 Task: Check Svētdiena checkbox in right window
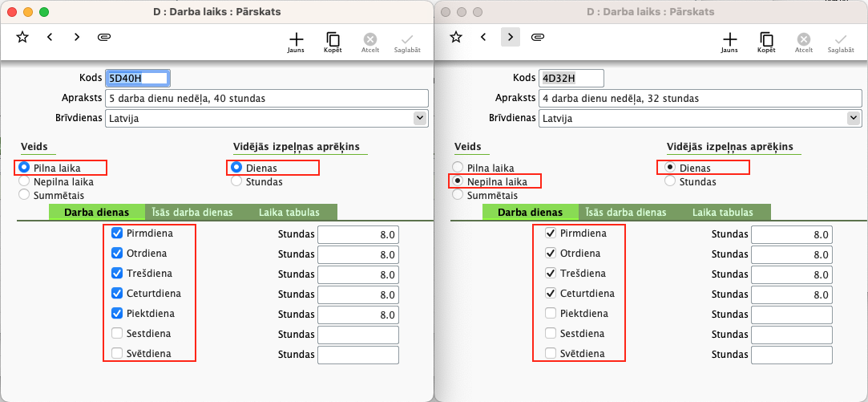(551, 353)
